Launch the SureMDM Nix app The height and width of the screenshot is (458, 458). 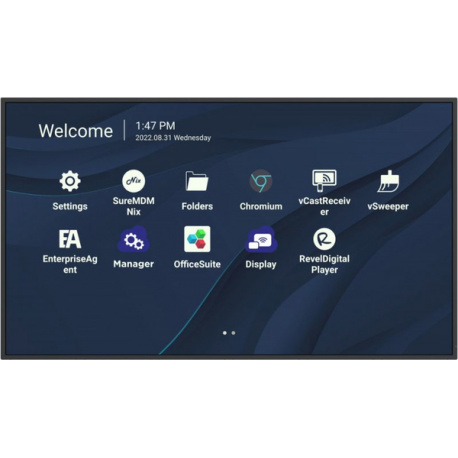click(x=133, y=181)
